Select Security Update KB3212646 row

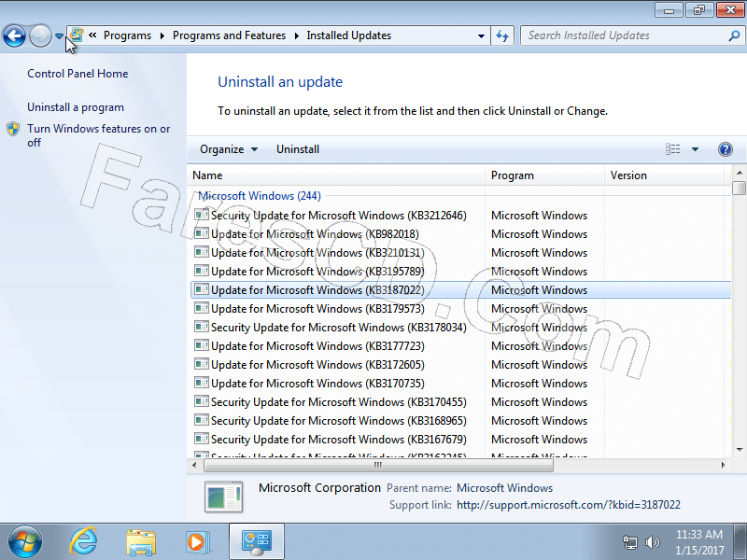click(x=460, y=216)
